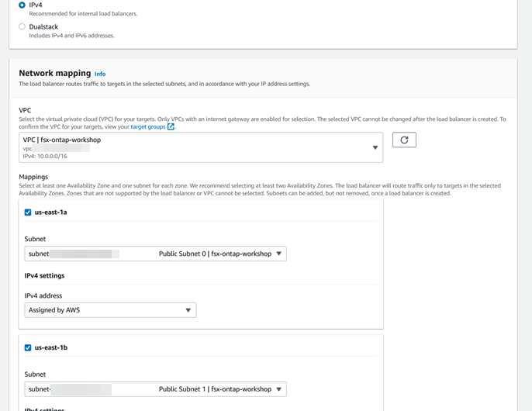Click the refresh VPC list icon button

404,140
